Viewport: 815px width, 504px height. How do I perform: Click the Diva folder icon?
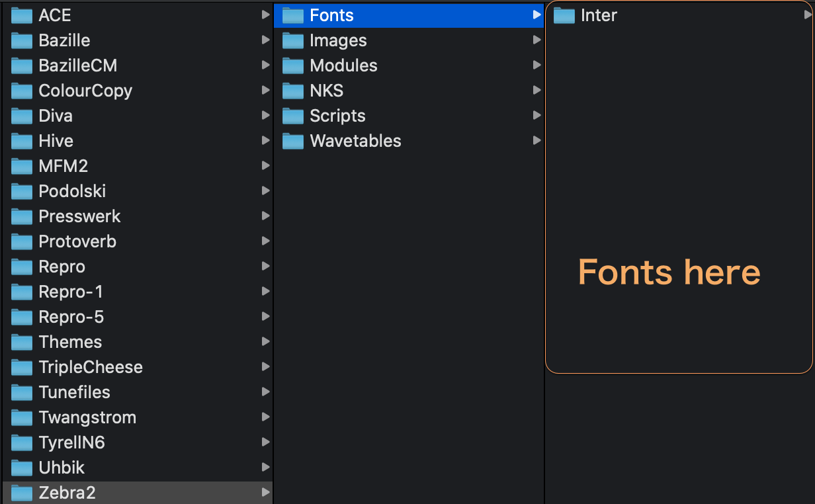pos(22,116)
